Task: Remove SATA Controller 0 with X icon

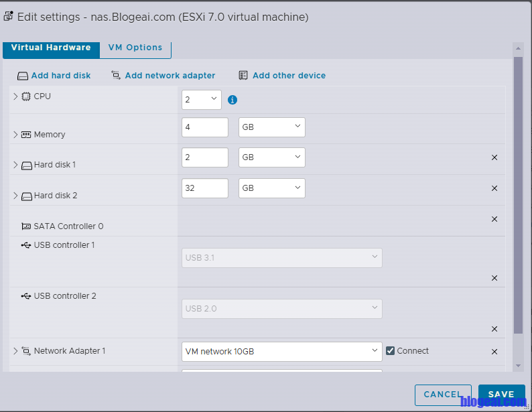Action: tap(494, 219)
